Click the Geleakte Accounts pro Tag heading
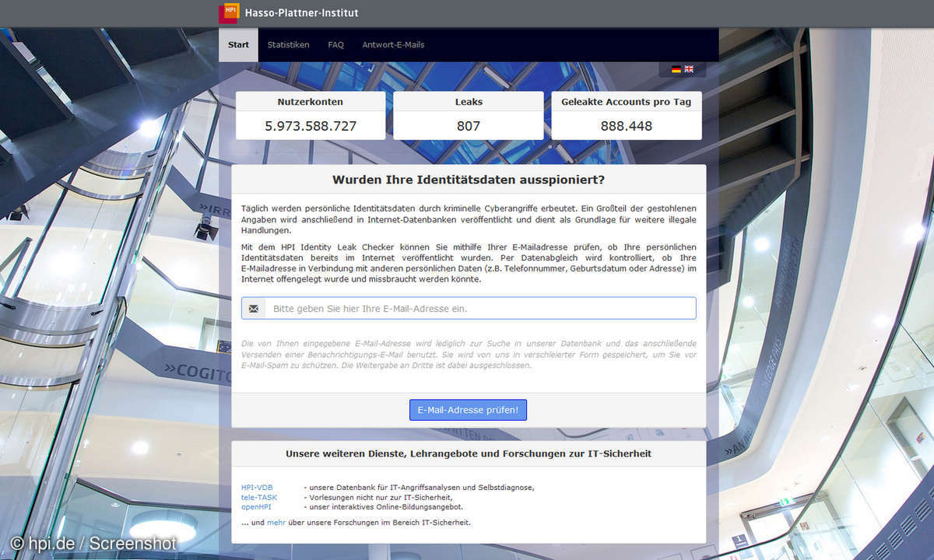 click(x=627, y=102)
